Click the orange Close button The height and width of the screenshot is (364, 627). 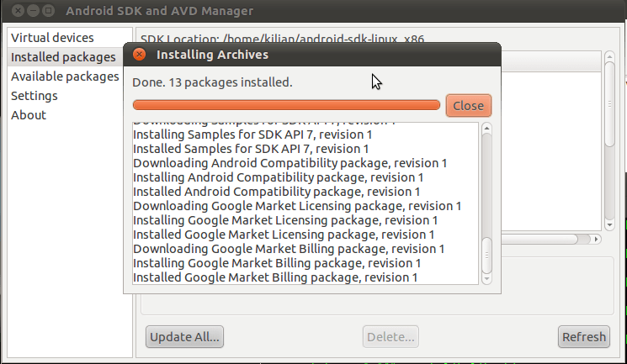click(468, 106)
